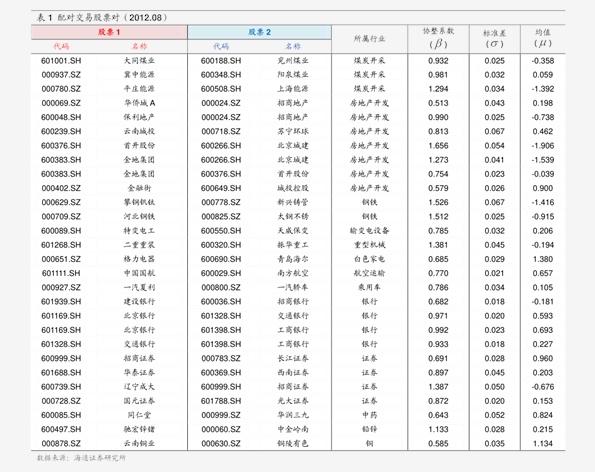The image size is (595, 472).
Task: Select stock code 601001.SH
Action: [61, 61]
